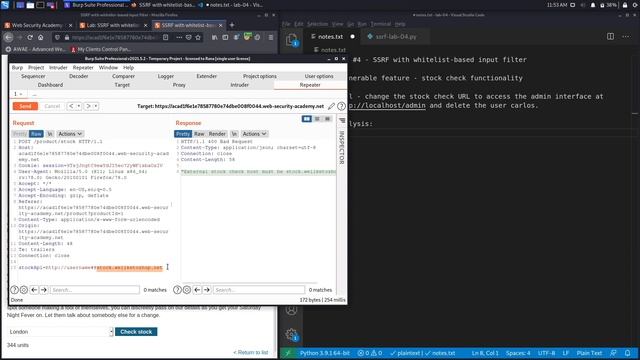Open the Window menu in Burp
Image resolution: width=640 pixels, height=360 pixels.
(108, 67)
